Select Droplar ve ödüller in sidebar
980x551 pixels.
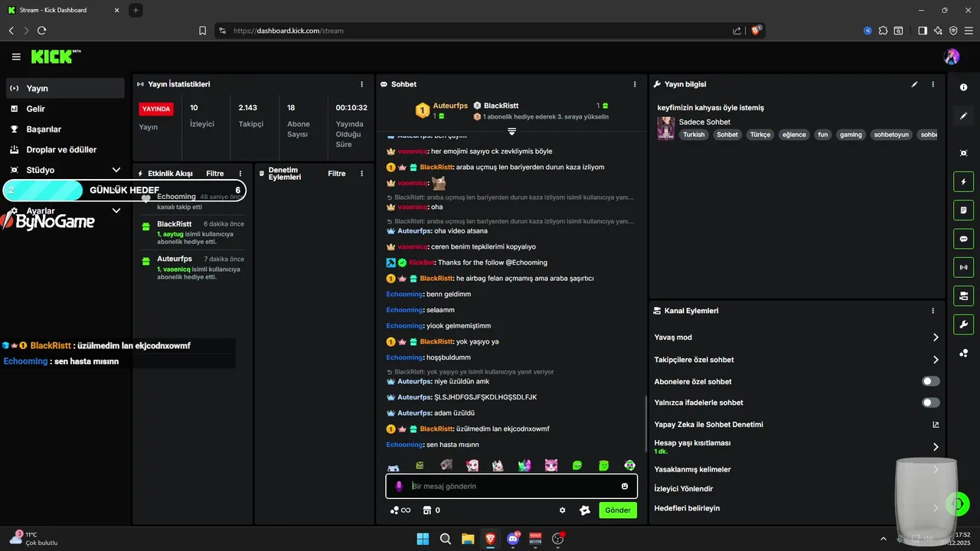tap(65, 150)
